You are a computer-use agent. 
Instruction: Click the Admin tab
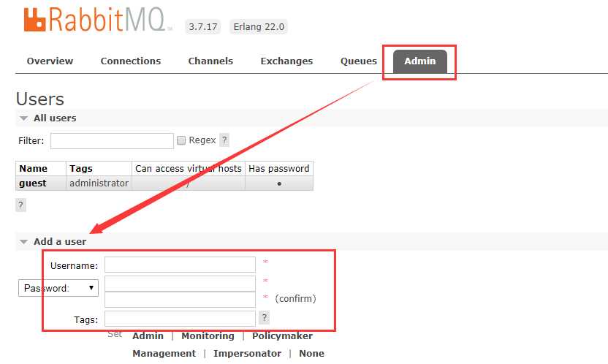point(420,61)
